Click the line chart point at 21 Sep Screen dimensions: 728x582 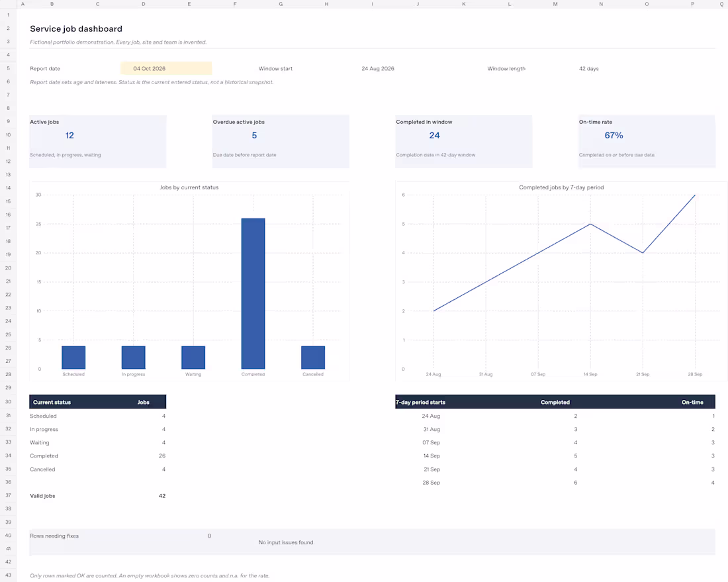tap(643, 253)
